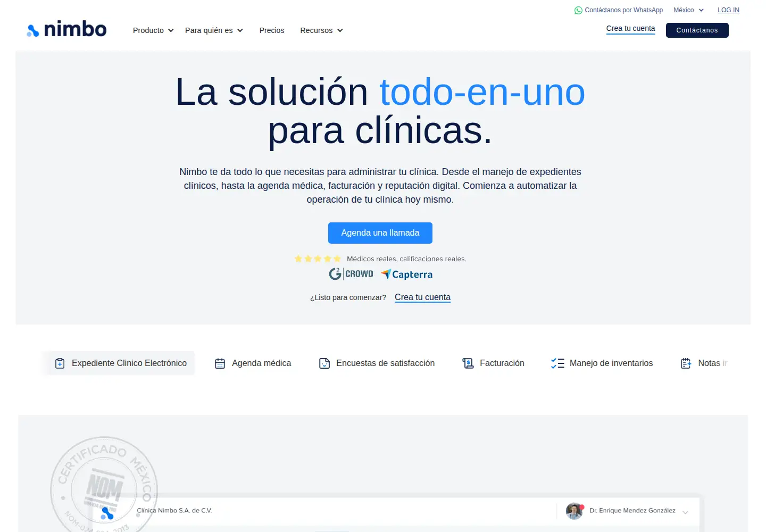This screenshot has height=532, width=766.
Task: Click the LOG IN link
Action: click(728, 10)
